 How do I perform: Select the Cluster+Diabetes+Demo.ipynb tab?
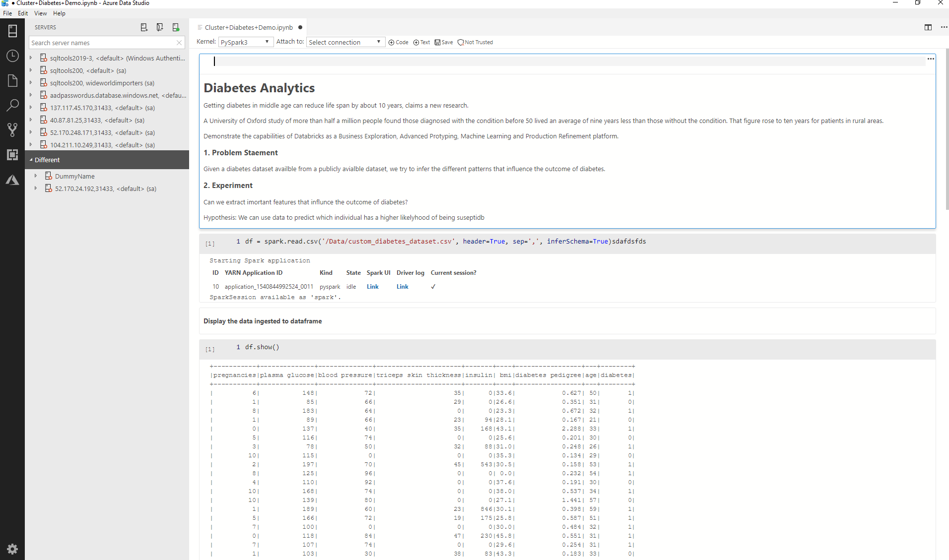pyautogui.click(x=248, y=27)
